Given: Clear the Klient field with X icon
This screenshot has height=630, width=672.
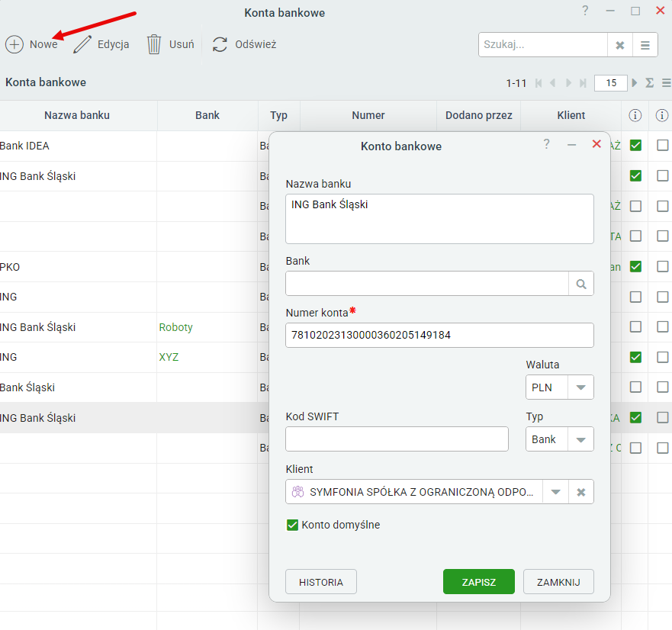Looking at the screenshot, I should pyautogui.click(x=581, y=492).
